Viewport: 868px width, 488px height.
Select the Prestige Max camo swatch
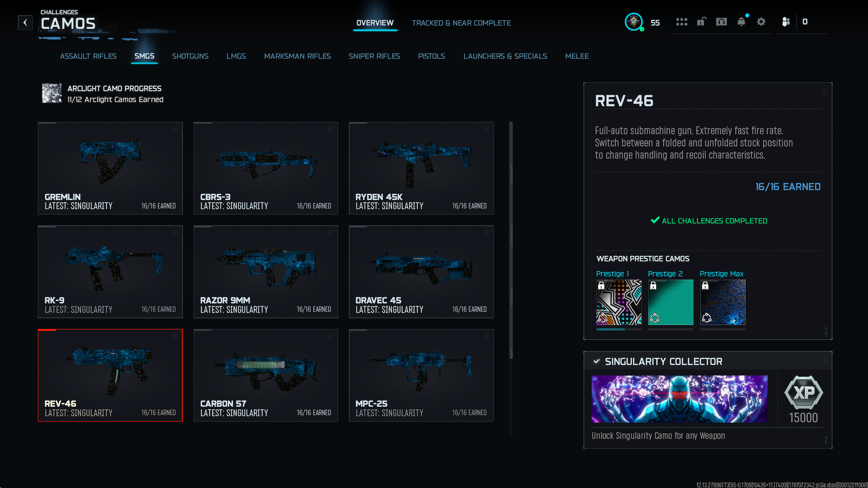coord(723,302)
